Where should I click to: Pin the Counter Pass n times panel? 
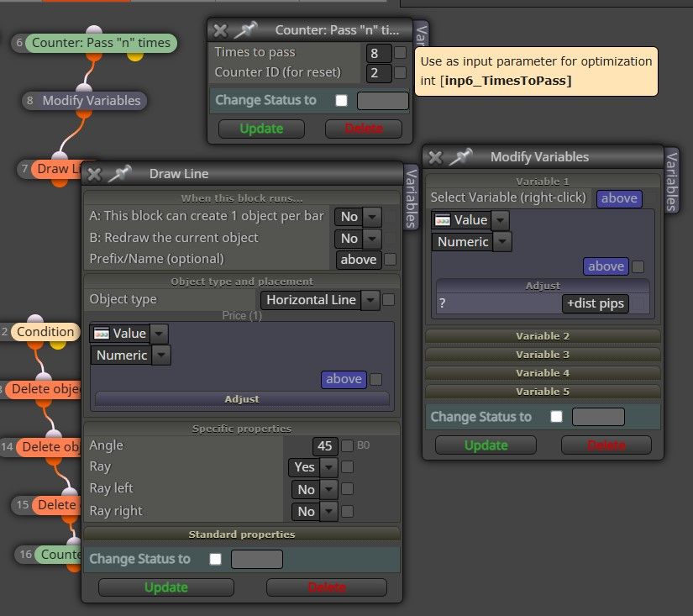point(245,30)
